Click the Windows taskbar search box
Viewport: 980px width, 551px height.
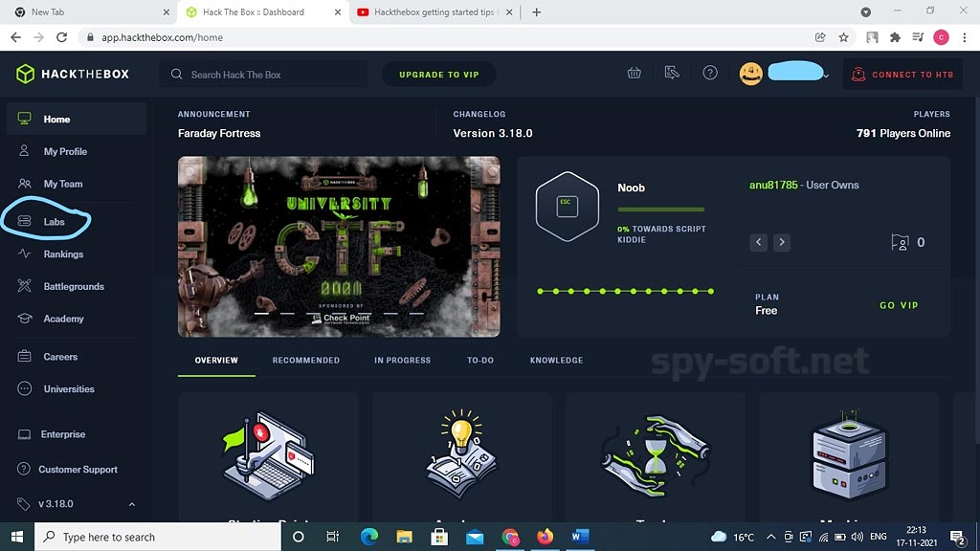point(158,537)
